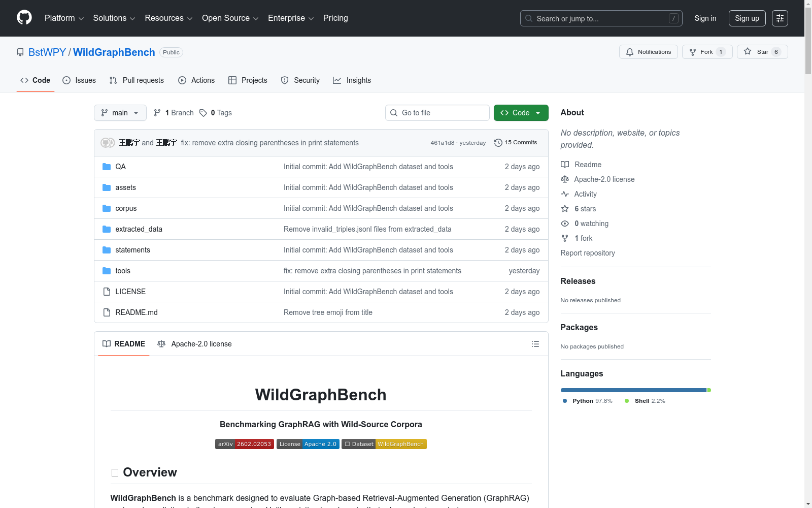Click the README.md file icon
Viewport: 812px width, 508px height.
107,312
